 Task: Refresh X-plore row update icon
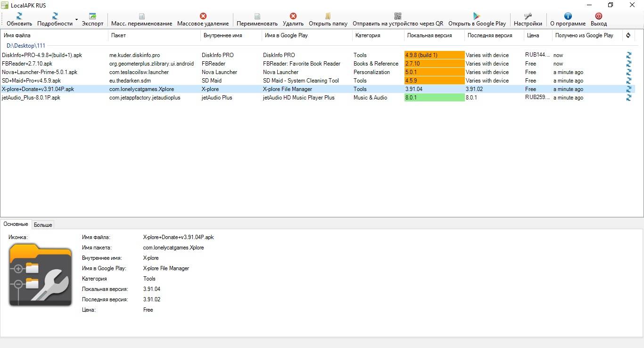coord(629,89)
